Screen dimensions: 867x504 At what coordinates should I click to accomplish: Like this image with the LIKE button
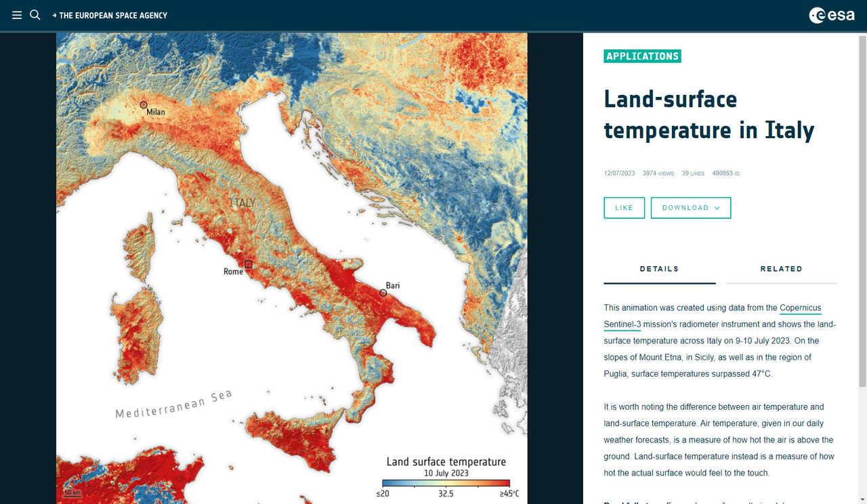(x=625, y=208)
